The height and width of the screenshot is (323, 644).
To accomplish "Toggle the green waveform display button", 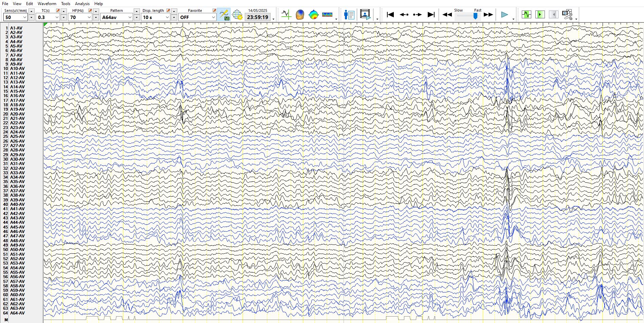I will (526, 15).
